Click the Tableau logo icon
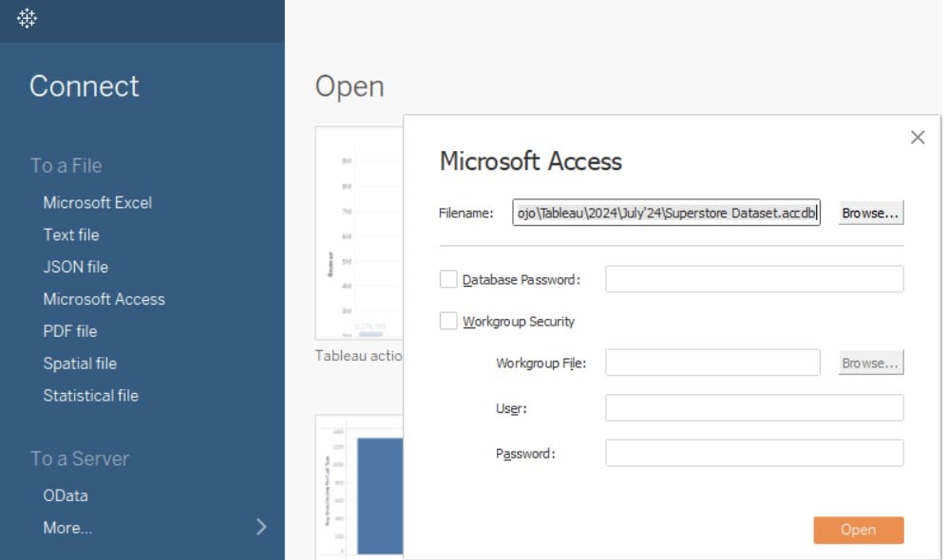The image size is (948, 560). 27,18
